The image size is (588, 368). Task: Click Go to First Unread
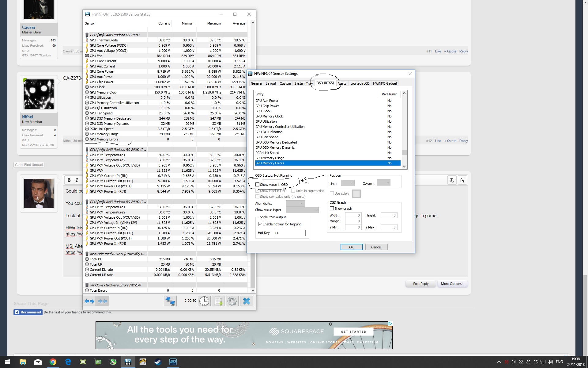(x=29, y=165)
